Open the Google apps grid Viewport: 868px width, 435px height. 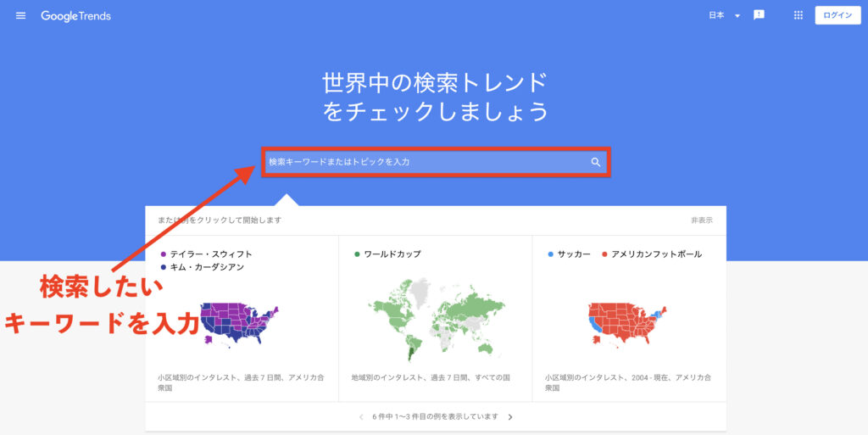pyautogui.click(x=798, y=15)
